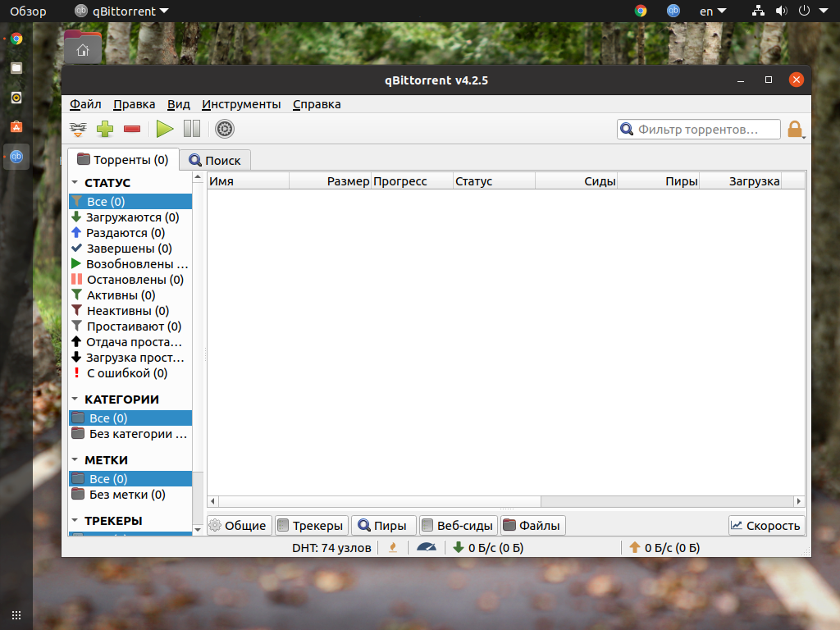
Task: Click the red minus delete torrent icon
Action: (132, 129)
